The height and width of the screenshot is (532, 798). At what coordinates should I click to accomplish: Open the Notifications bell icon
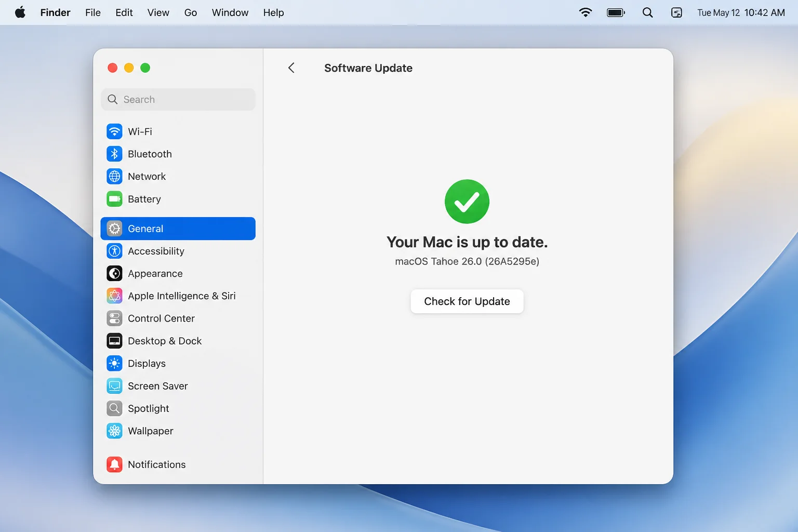point(114,464)
